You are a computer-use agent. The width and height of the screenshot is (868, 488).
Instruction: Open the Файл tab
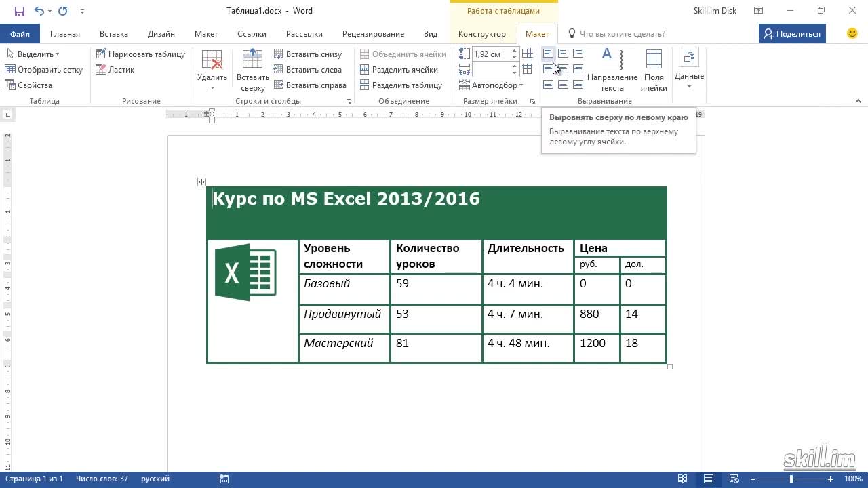(20, 33)
